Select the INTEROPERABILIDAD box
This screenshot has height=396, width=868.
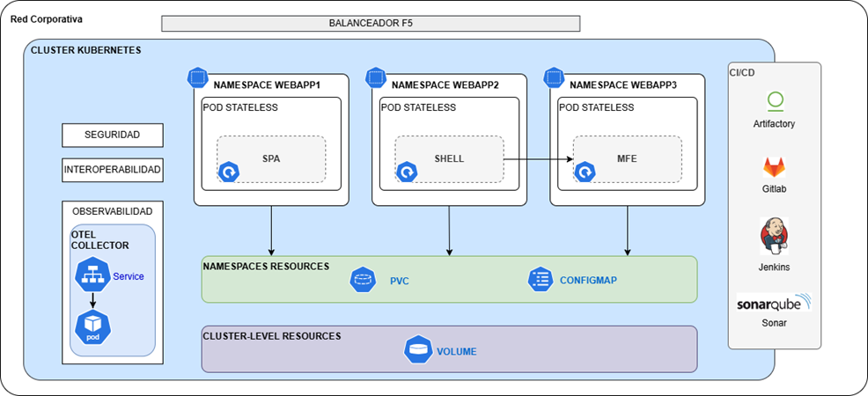click(113, 169)
